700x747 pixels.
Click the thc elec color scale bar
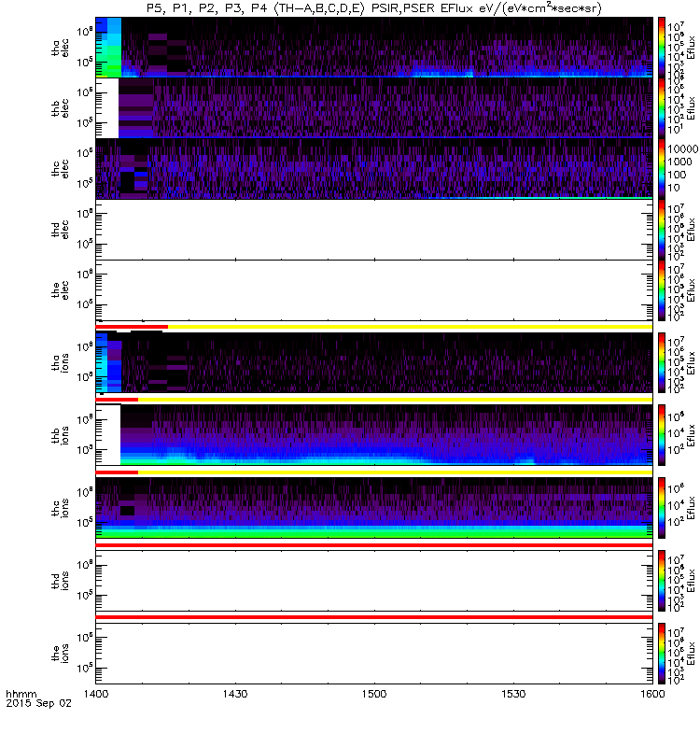pos(662,169)
